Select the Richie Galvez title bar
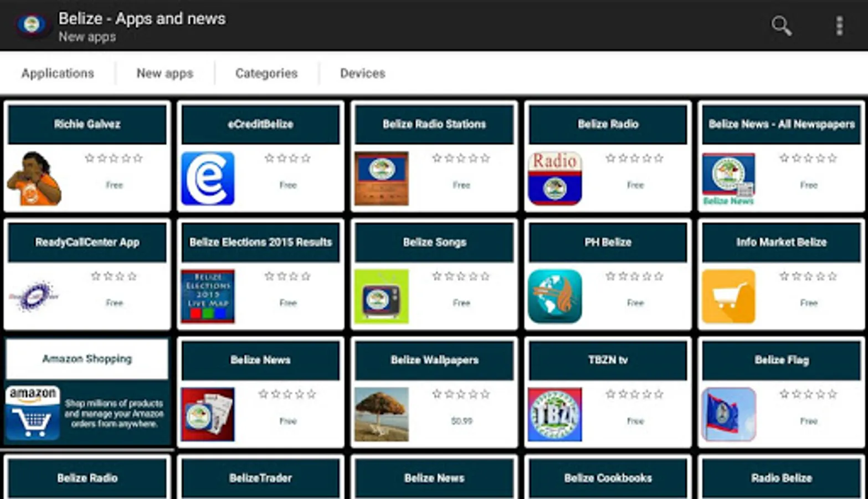Image resolution: width=868 pixels, height=499 pixels. click(x=87, y=124)
